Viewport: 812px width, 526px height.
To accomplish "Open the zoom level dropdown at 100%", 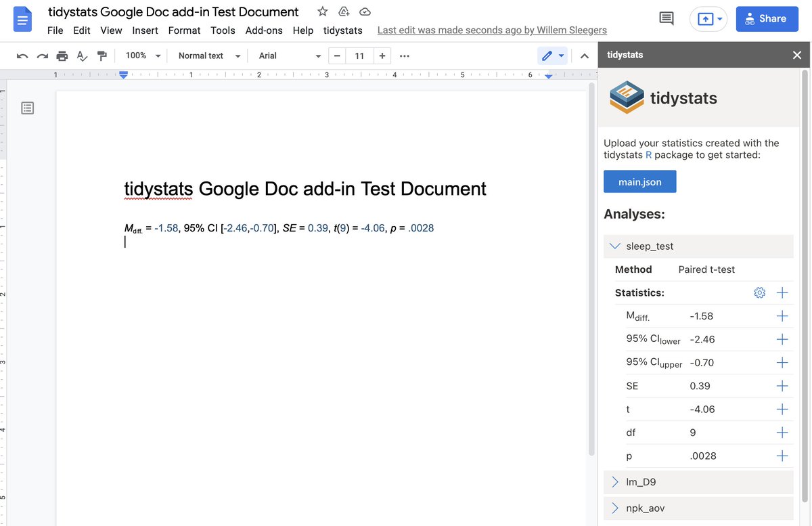I will point(143,56).
